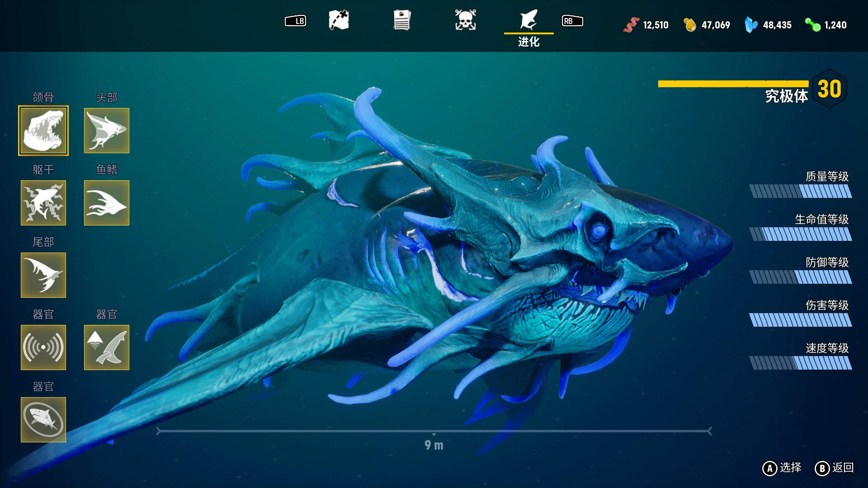Click the 47,069 fat amount

716,25
